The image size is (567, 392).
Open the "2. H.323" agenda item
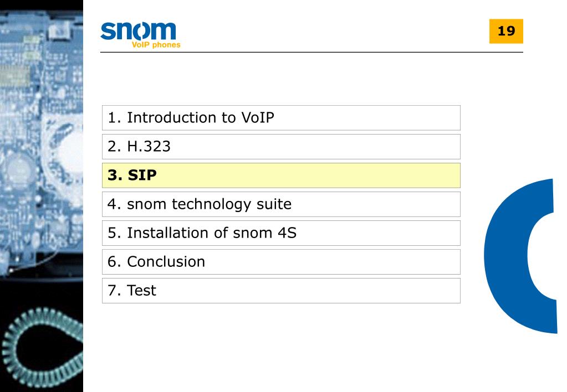pos(281,147)
